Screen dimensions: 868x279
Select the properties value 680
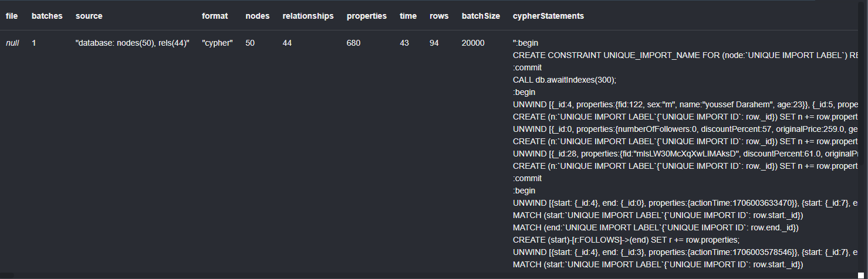pos(354,43)
